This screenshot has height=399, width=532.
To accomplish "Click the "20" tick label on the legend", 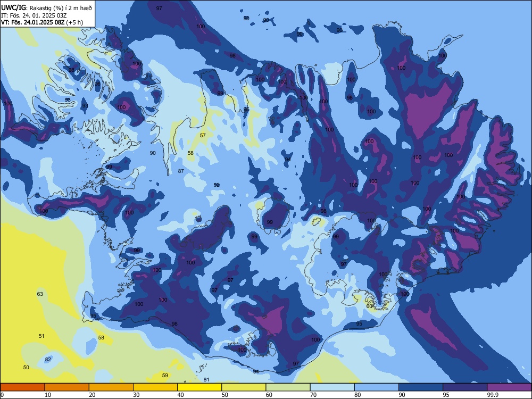I will coord(92,395).
